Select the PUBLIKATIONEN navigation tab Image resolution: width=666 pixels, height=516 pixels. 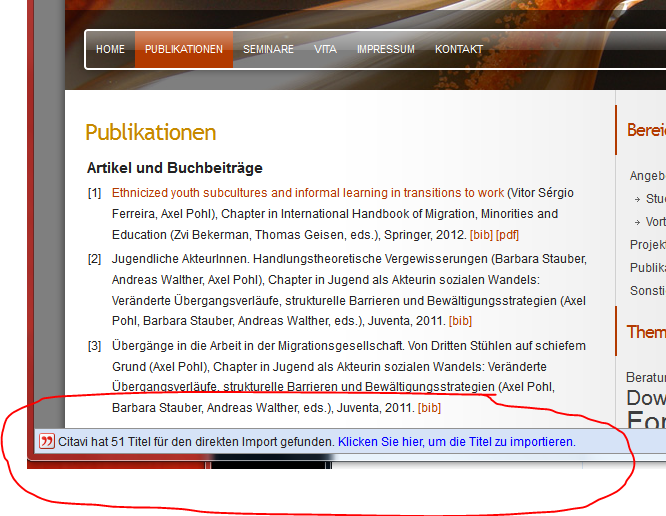184,49
